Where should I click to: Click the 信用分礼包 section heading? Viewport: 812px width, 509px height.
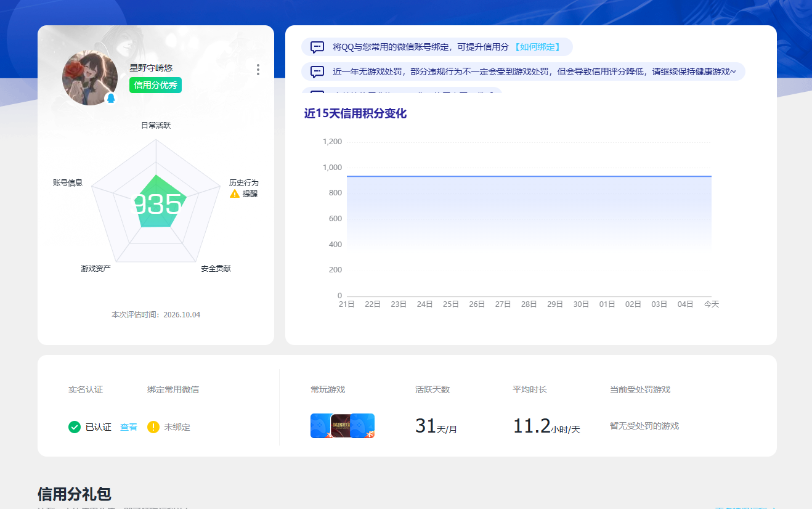click(x=75, y=494)
